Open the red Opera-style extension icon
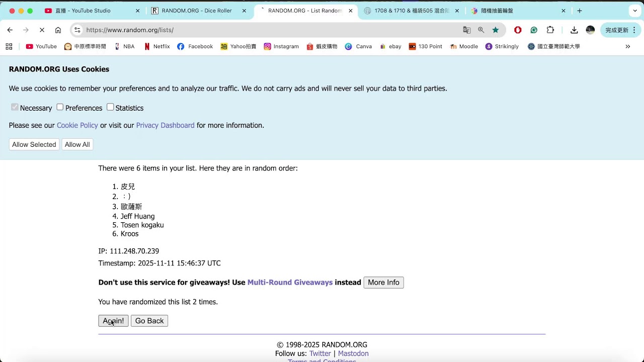This screenshot has height=362, width=644. [518, 30]
